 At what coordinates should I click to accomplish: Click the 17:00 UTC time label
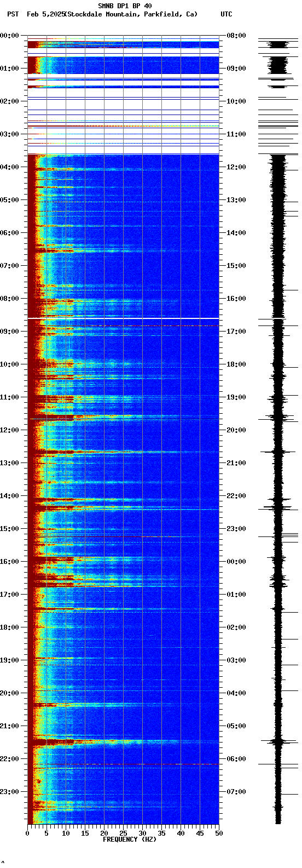236,332
